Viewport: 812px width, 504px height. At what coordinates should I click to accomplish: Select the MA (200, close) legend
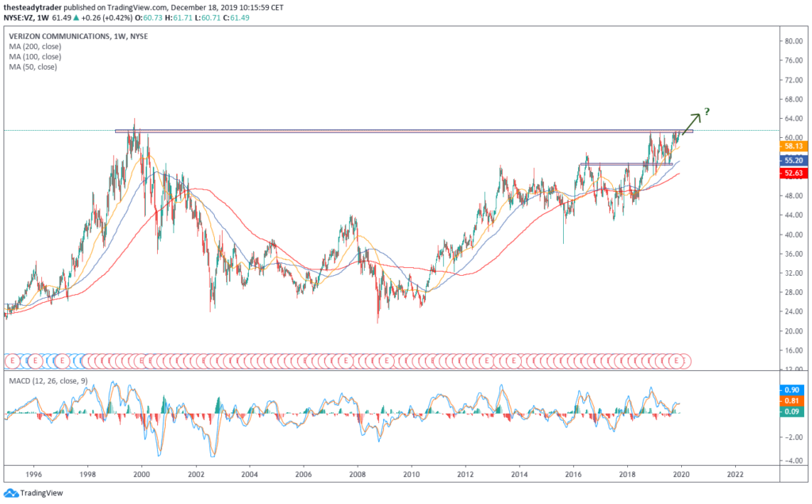pyautogui.click(x=33, y=48)
